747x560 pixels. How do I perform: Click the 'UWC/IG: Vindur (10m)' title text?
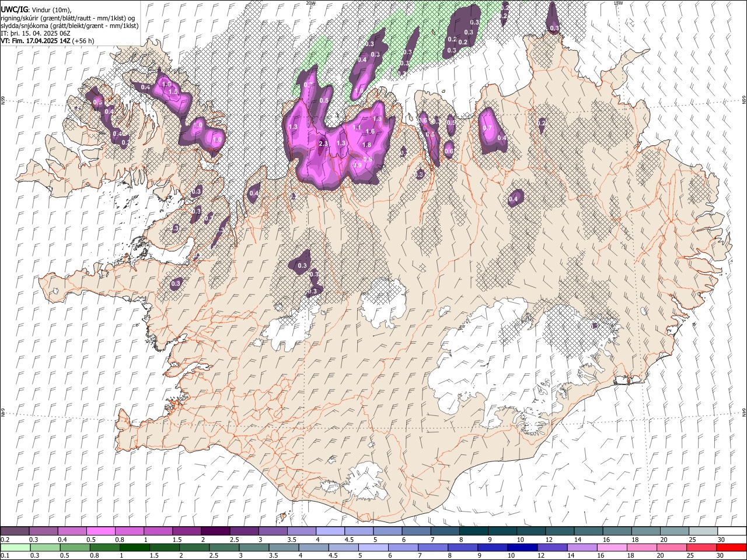(x=36, y=10)
